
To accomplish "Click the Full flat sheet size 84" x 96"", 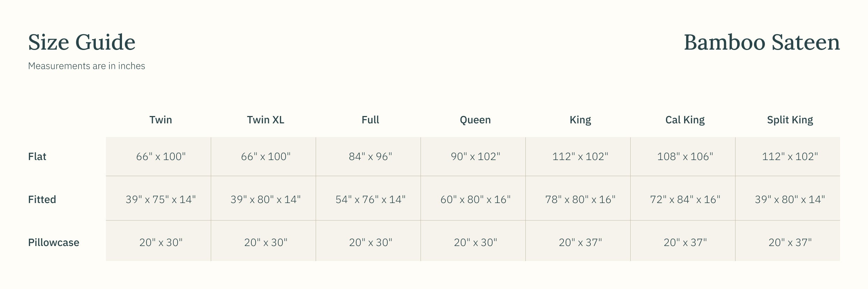I will 370,157.
